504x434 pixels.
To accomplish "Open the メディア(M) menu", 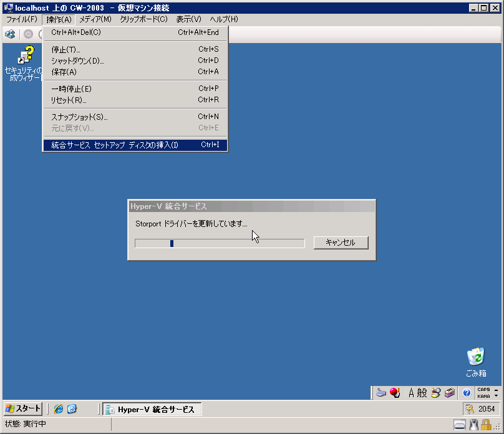I will [95, 19].
